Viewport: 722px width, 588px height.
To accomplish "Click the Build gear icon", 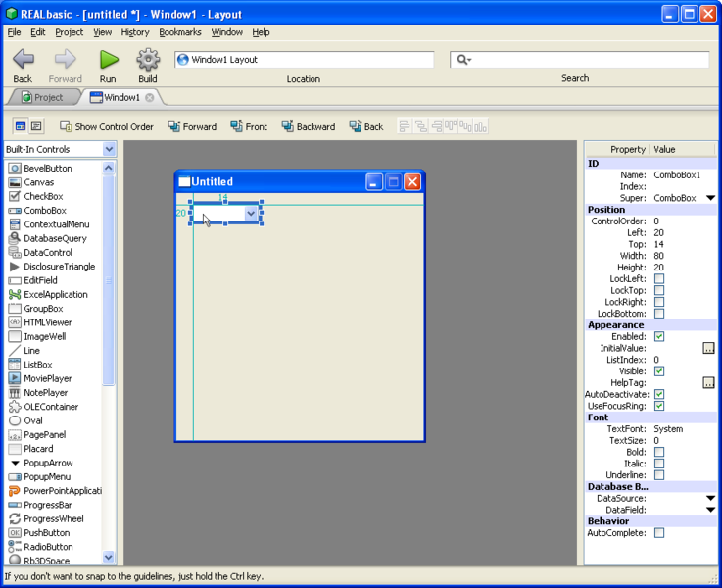I will (148, 60).
